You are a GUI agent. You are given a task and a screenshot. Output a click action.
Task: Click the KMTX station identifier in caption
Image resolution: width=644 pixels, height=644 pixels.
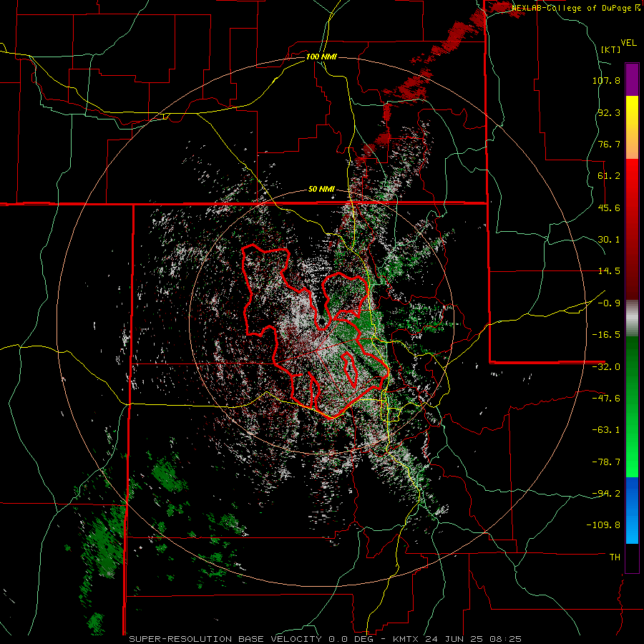tap(406, 639)
